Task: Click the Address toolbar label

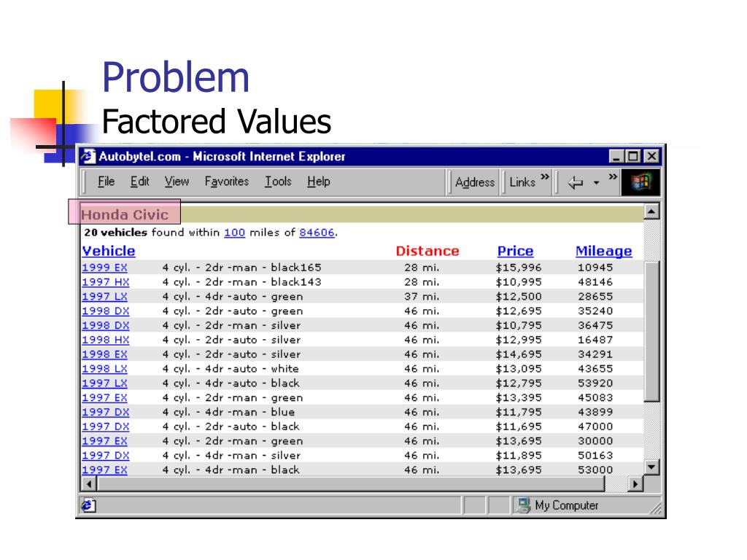Action: [x=475, y=182]
